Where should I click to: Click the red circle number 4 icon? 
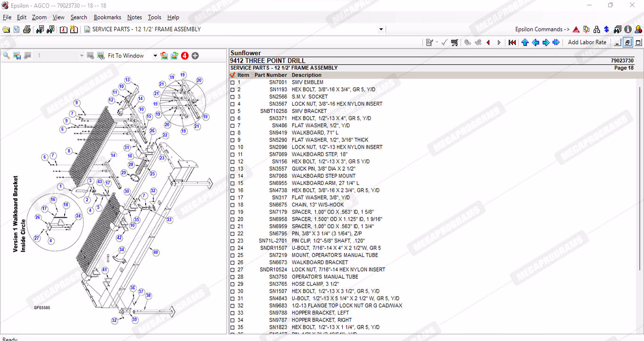(x=185, y=56)
